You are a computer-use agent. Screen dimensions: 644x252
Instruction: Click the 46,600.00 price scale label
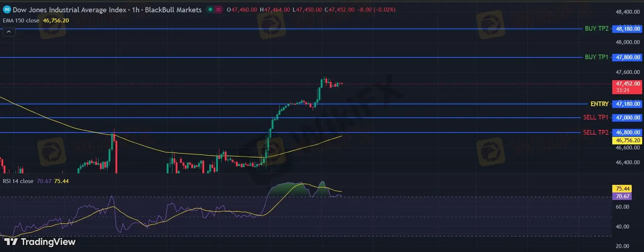(627, 148)
